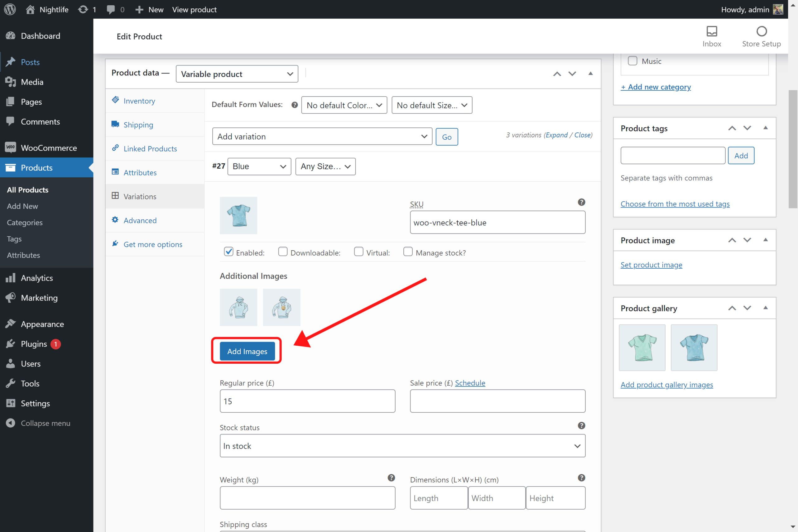
Task: Open the Inbox panel icon
Action: [711, 31]
